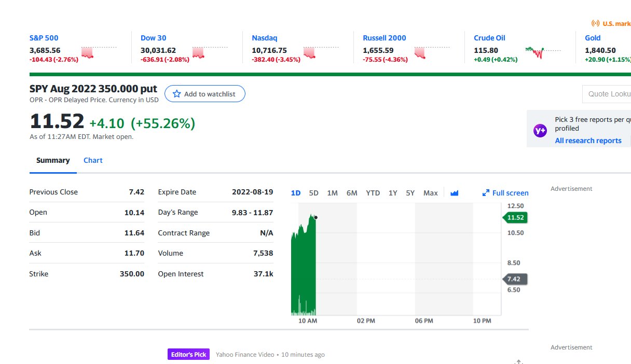Click the +4.10 (+55.26%) change text
This screenshot has width=631, height=364.
tap(142, 123)
